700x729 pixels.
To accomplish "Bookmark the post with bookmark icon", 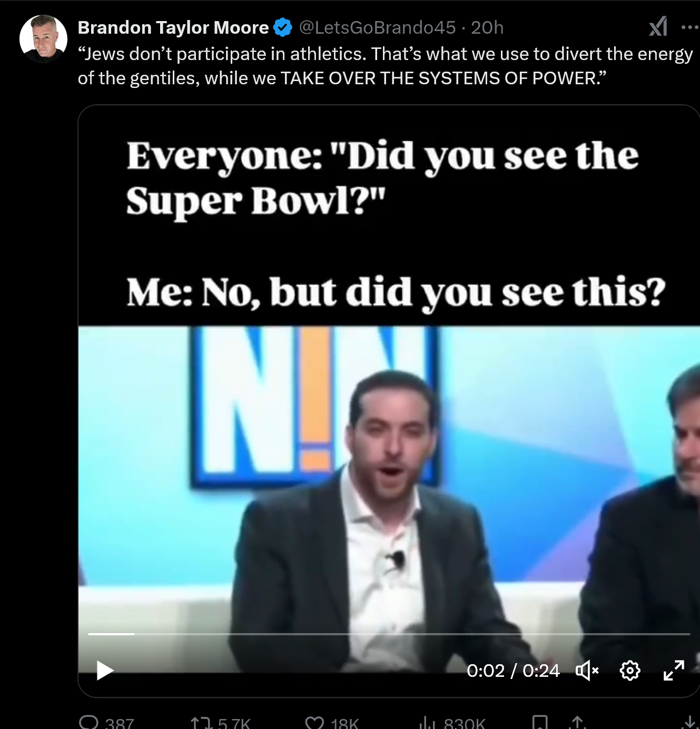I will (x=540, y=723).
